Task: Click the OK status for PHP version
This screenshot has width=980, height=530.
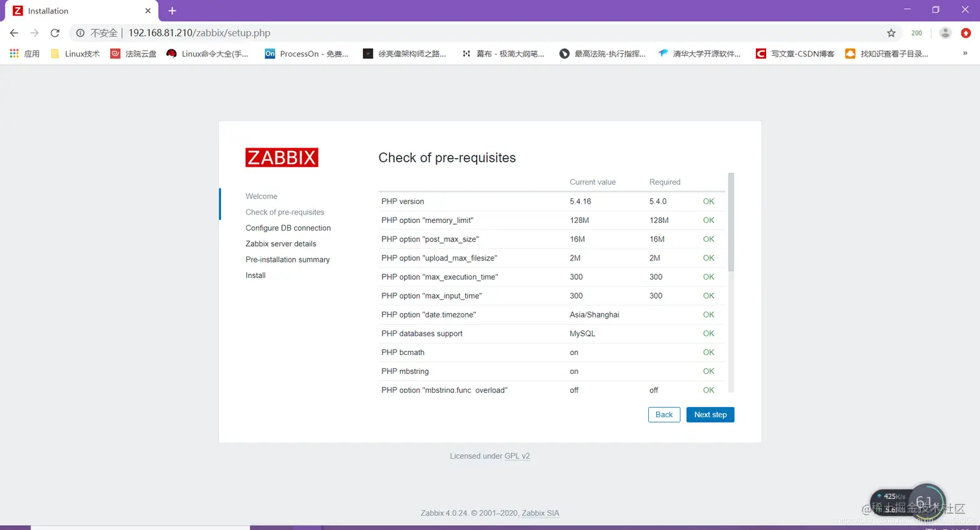Action: [x=708, y=202]
